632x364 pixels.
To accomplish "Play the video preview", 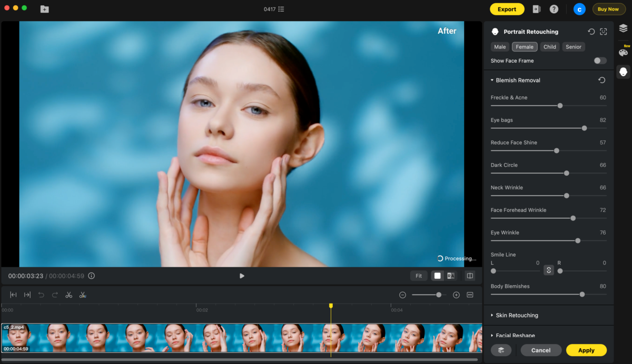I will [x=242, y=276].
